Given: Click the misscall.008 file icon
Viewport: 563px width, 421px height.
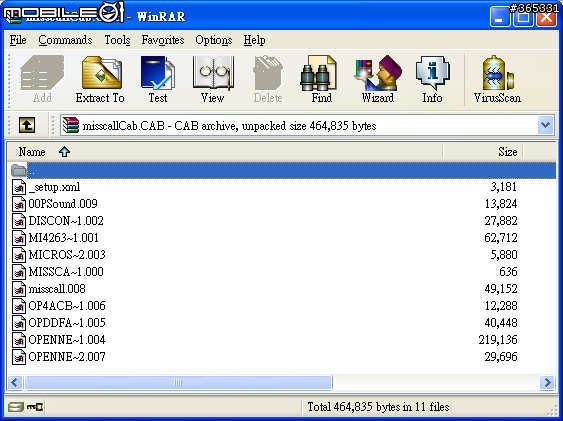Looking at the screenshot, I should coord(19,289).
